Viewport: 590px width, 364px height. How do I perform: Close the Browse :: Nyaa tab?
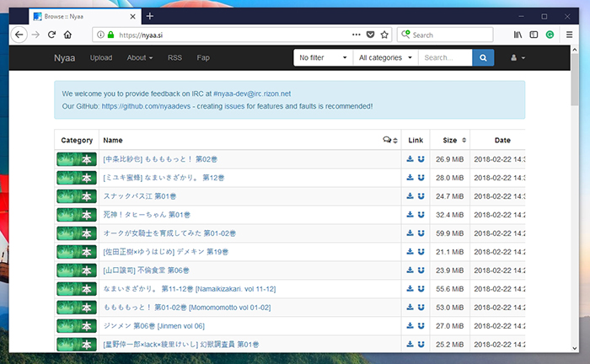pos(133,17)
